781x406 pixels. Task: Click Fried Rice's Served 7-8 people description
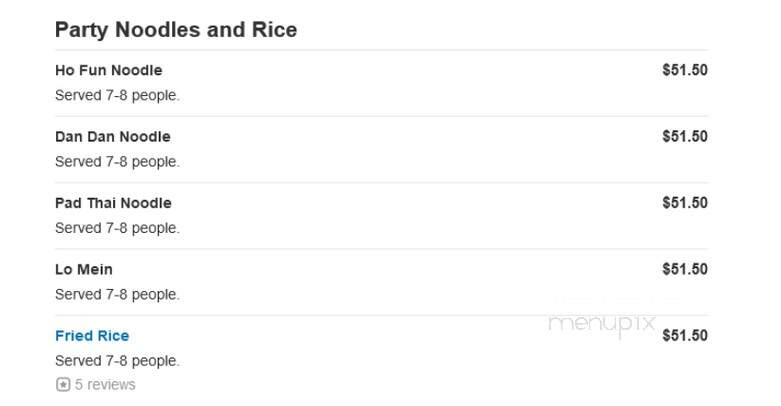[118, 361]
